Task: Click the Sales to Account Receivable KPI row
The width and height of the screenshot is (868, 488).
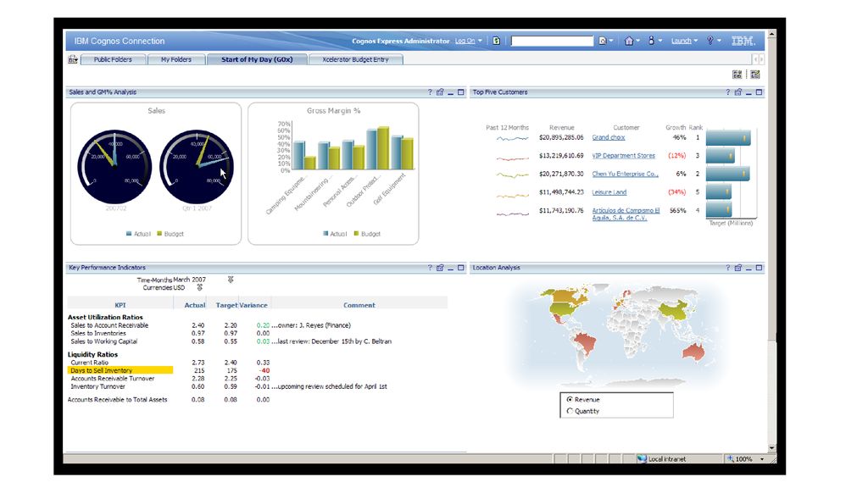Action: point(109,325)
